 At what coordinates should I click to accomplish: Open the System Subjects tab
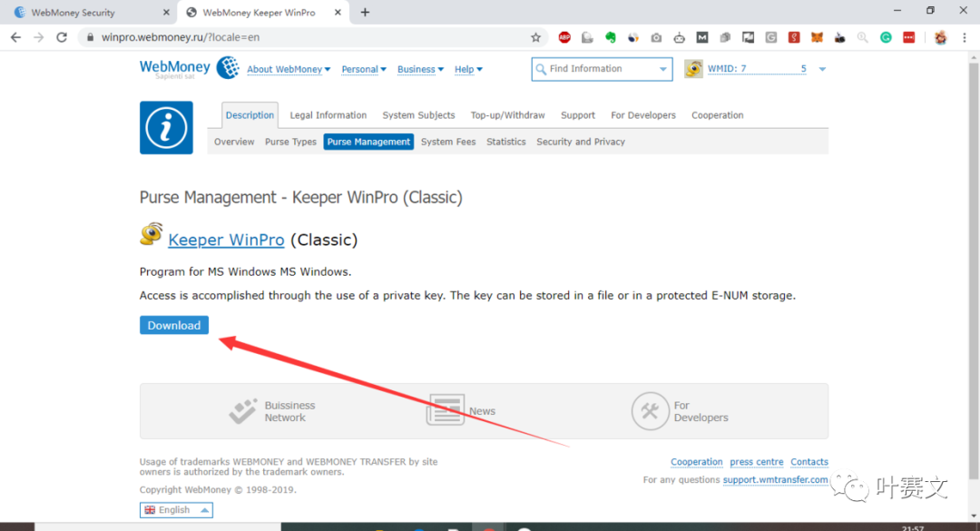[x=418, y=115]
